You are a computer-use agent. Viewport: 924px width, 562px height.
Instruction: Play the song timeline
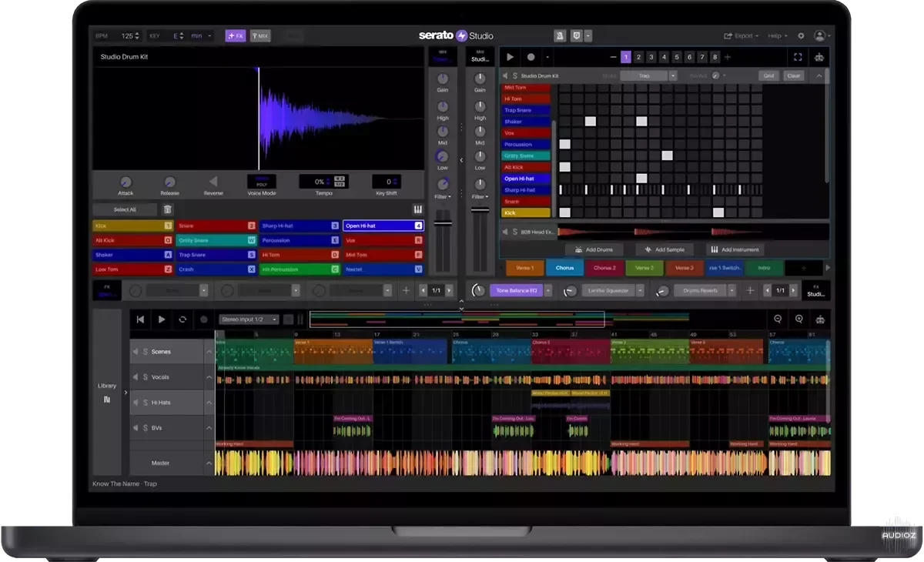tap(162, 319)
